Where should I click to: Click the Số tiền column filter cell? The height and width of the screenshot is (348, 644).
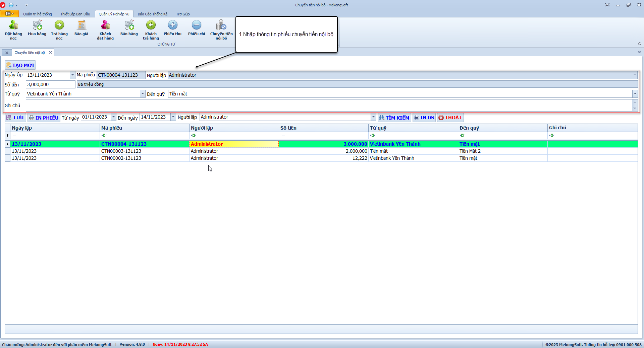pos(324,135)
